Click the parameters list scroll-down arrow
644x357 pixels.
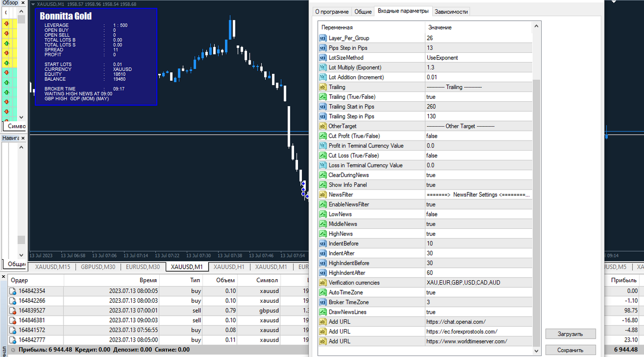tap(537, 351)
